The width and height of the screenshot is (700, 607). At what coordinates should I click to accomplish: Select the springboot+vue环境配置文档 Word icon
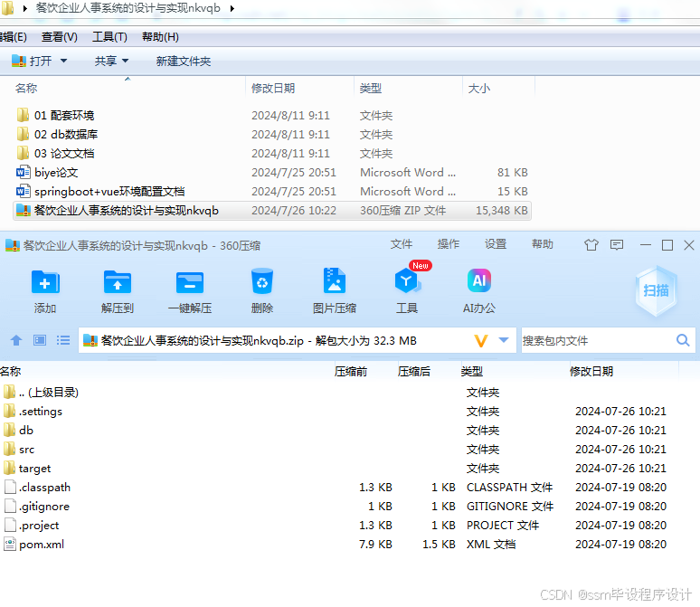tap(24, 191)
